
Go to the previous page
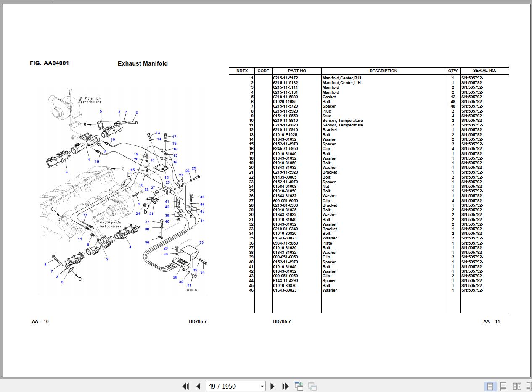tap(198, 386)
